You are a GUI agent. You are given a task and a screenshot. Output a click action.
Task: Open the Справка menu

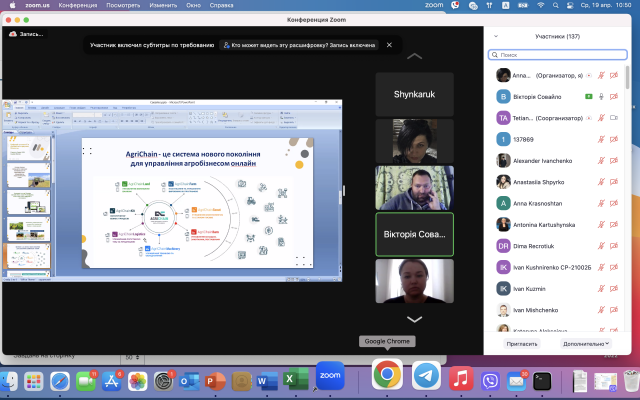click(221, 5)
